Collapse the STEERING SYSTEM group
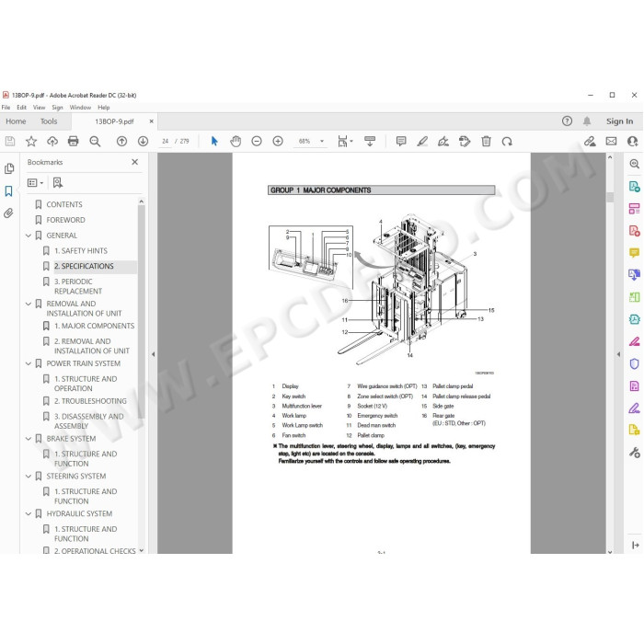Viewport: 644px width, 644px height. (29, 476)
